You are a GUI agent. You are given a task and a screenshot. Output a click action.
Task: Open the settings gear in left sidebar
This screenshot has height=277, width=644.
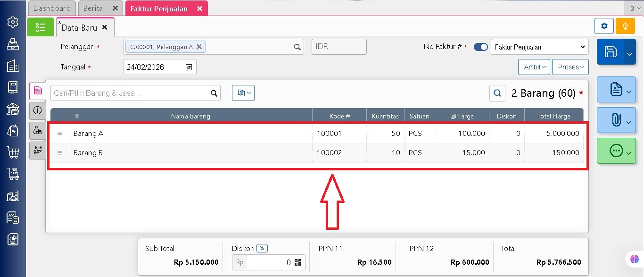pos(13,22)
